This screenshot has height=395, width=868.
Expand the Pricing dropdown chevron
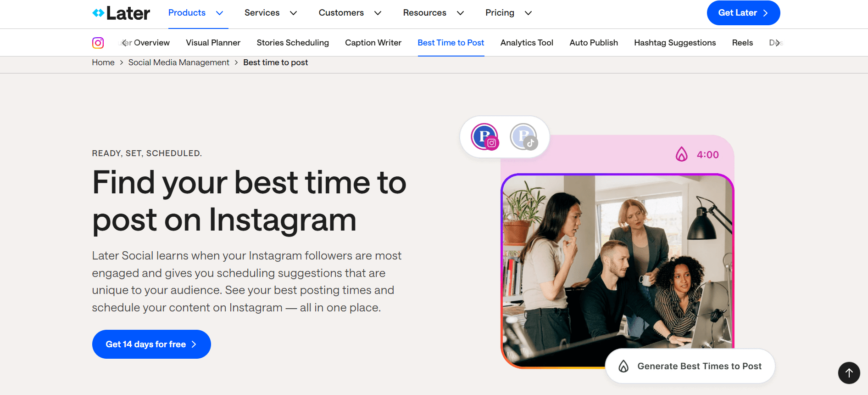[529, 13]
